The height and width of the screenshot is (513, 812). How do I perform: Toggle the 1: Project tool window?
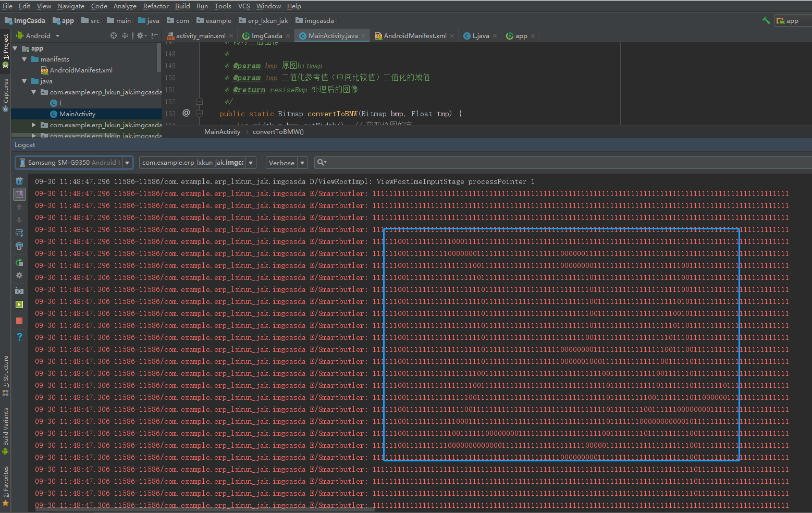click(x=5, y=51)
